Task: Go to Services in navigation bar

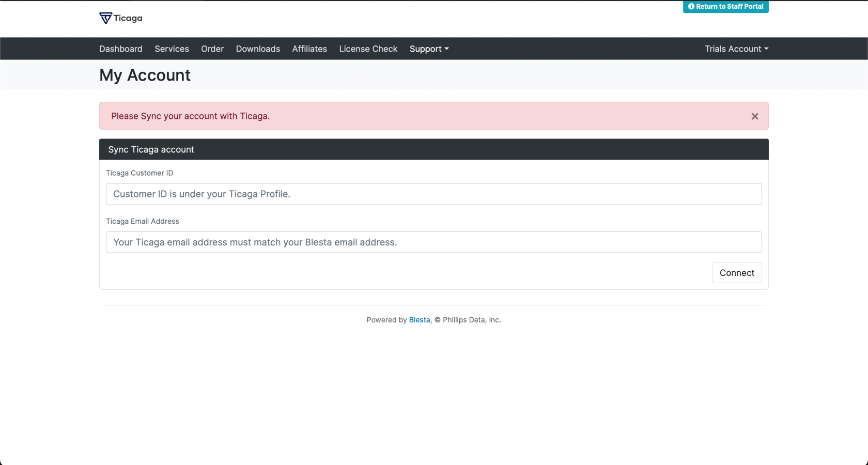Action: [x=172, y=49]
